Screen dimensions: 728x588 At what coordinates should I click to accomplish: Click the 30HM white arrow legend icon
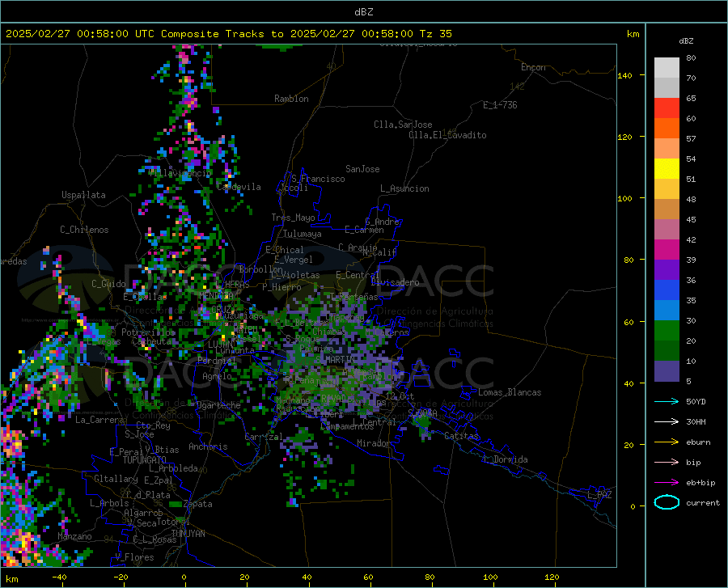pos(667,421)
